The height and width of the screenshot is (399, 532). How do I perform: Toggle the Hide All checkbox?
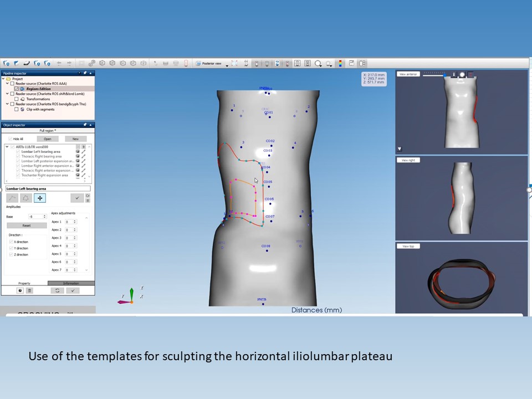pyautogui.click(x=10, y=139)
